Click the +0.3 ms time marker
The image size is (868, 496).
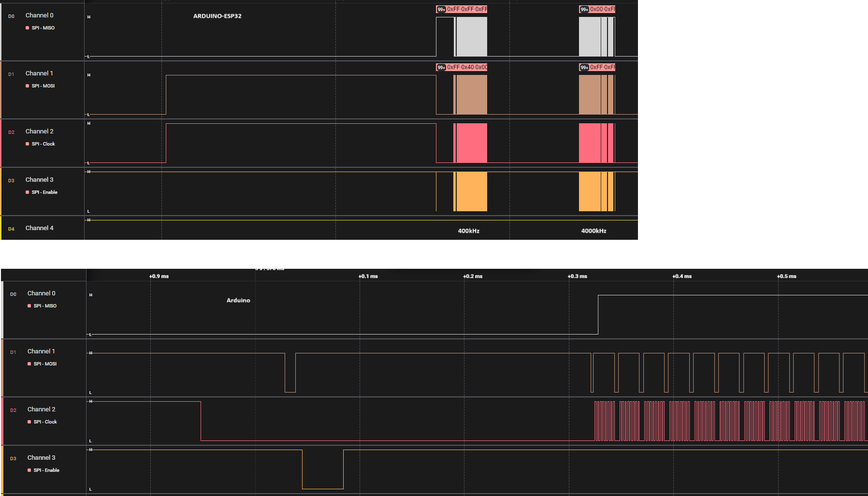[x=578, y=277]
